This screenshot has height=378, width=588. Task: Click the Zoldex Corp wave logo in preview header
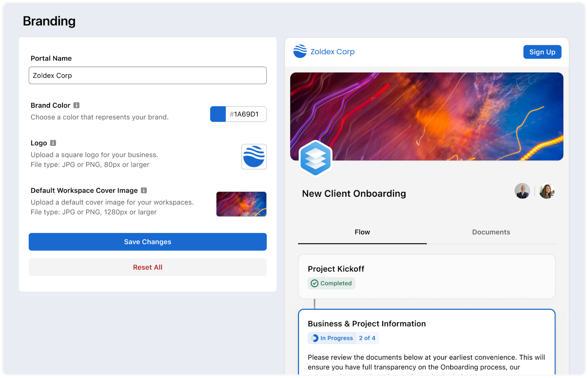point(300,51)
